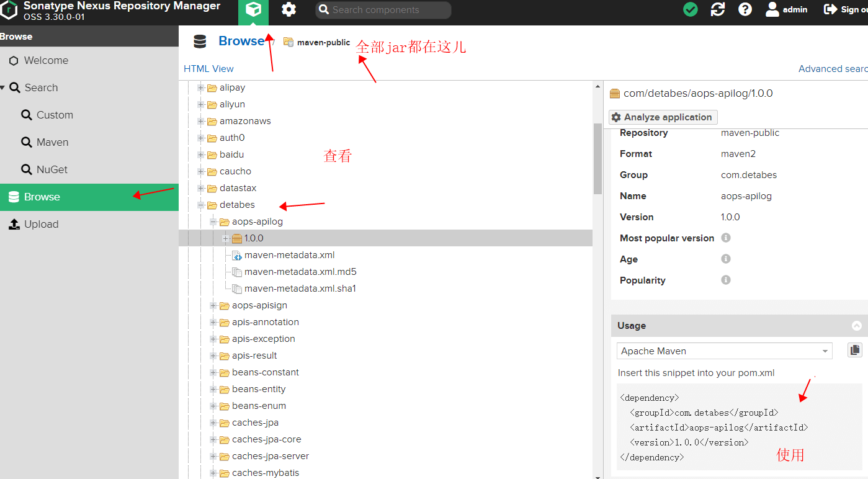Open Custom search in sidebar
Screen dimensions: 868x479
tap(55, 115)
